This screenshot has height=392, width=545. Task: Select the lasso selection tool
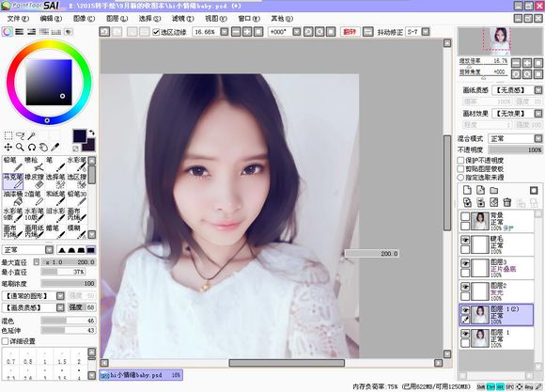click(20, 135)
